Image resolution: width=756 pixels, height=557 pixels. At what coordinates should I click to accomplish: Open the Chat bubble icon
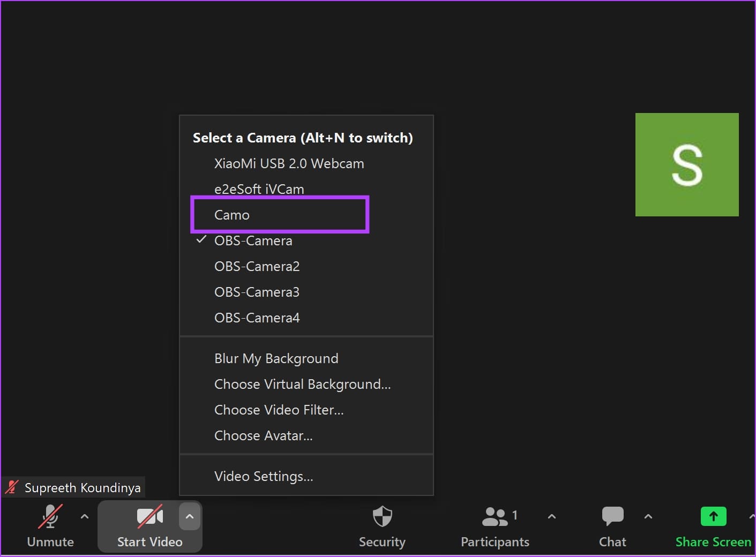coord(613,516)
